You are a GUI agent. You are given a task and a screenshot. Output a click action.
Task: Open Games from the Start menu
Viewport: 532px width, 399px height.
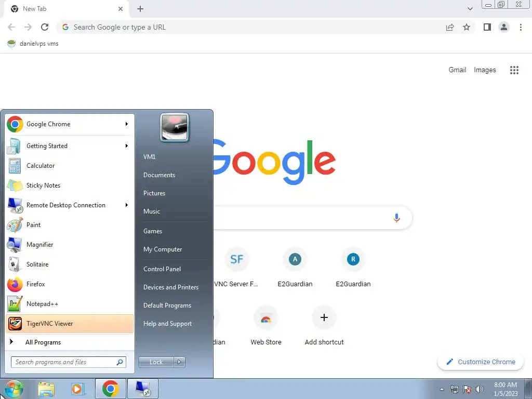pyautogui.click(x=153, y=231)
